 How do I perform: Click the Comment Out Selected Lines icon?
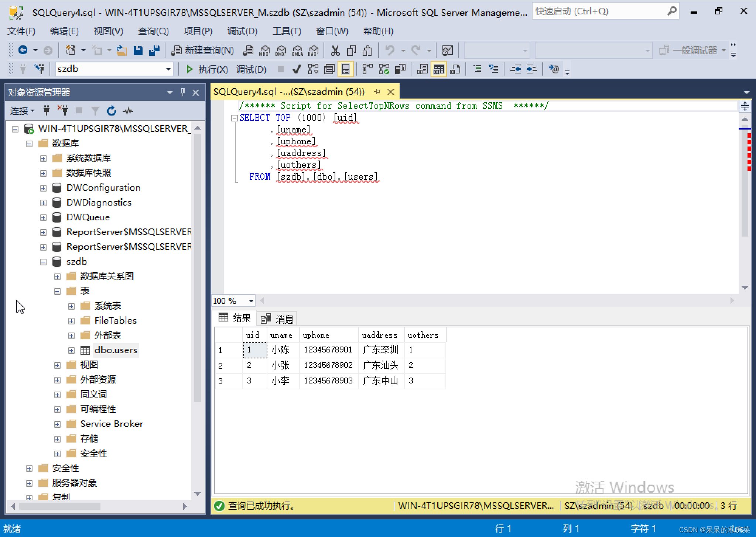pos(477,69)
